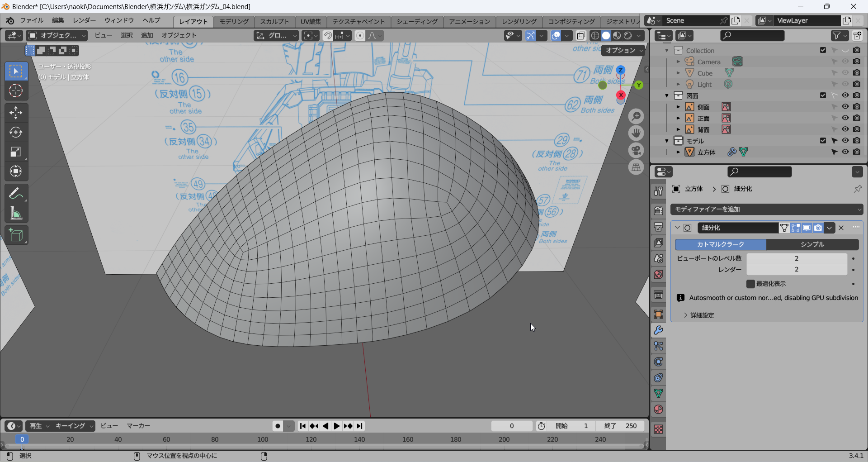868x462 pixels.
Task: Uncheck the モデル collection checkbox
Action: tap(823, 141)
